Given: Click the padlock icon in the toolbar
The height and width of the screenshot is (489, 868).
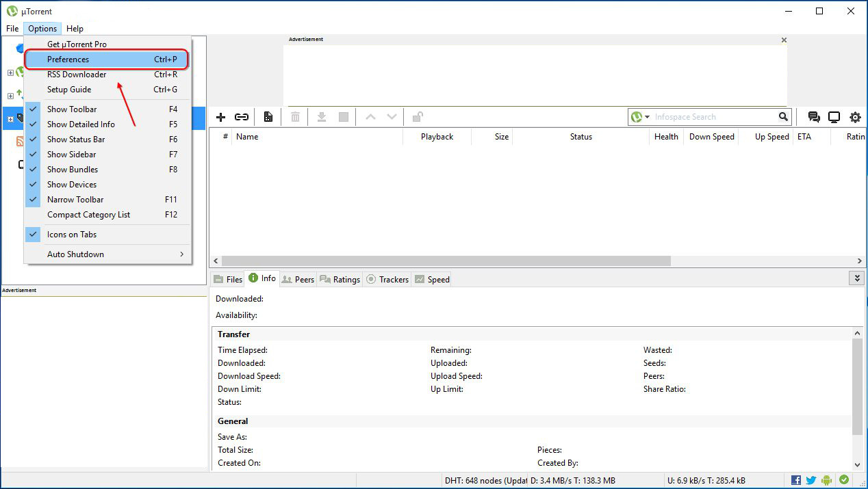Looking at the screenshot, I should click(418, 117).
